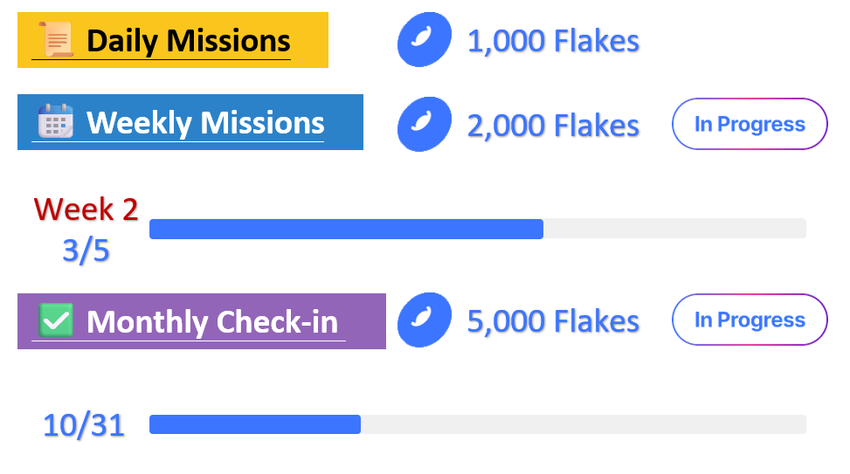Click the scroll icon in Daily Missions
Screen dimensions: 850x474
point(56,41)
